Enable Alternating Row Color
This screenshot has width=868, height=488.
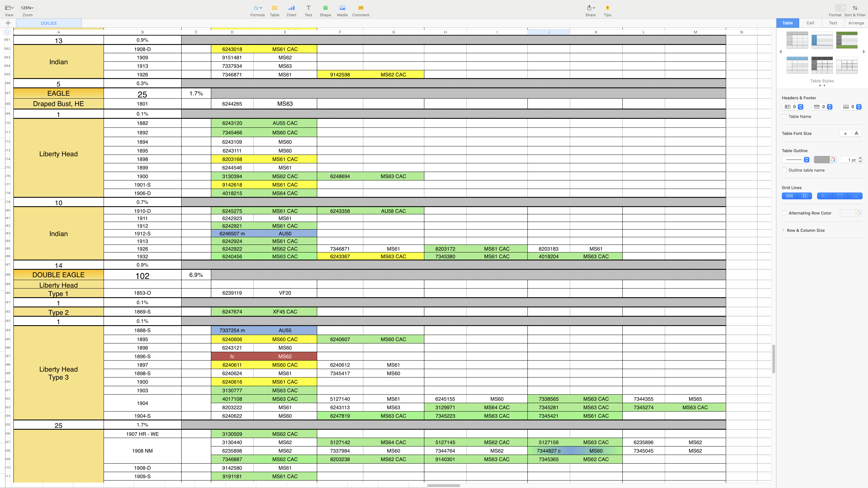coord(784,213)
